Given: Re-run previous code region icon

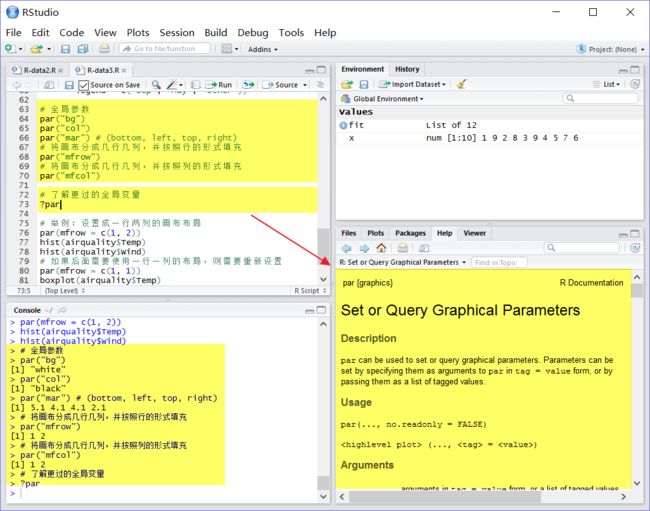Looking at the screenshot, I should [248, 85].
